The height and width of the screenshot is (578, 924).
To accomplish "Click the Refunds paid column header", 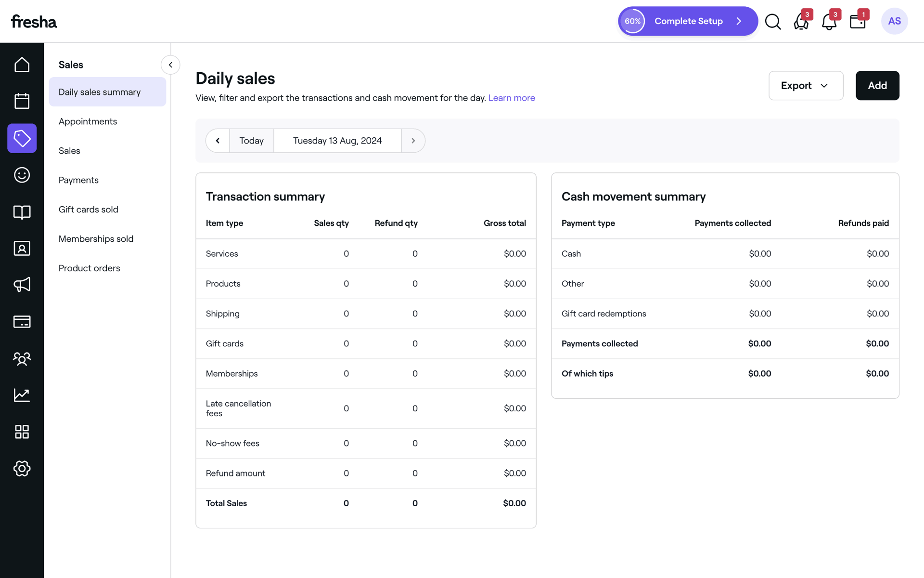I will (863, 223).
